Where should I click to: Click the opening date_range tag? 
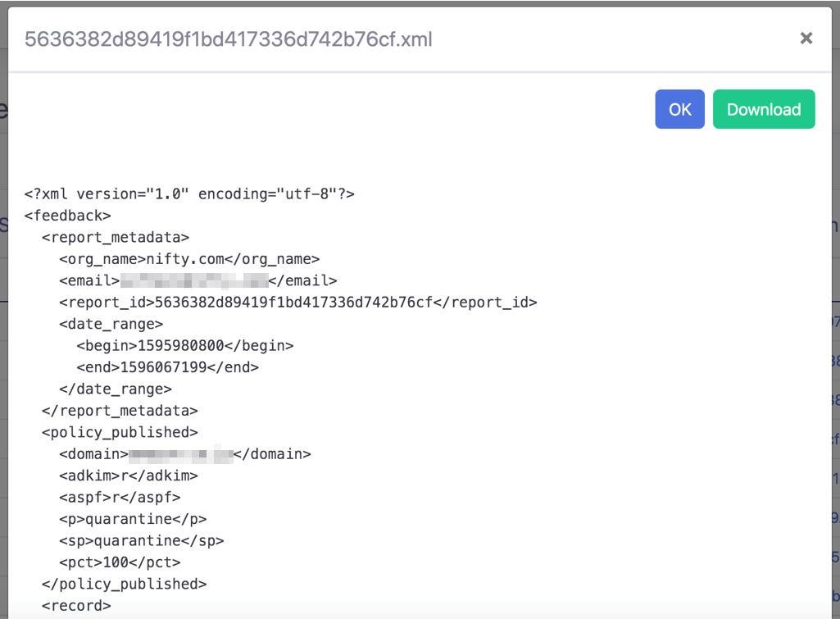click(111, 324)
